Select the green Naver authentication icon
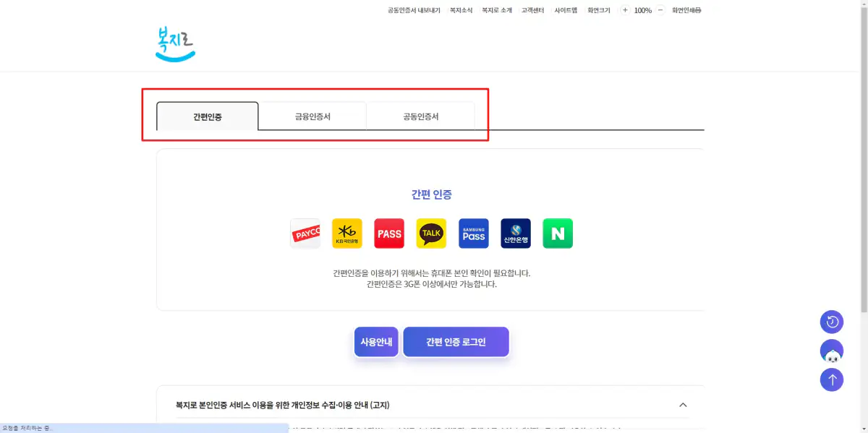 coord(558,233)
